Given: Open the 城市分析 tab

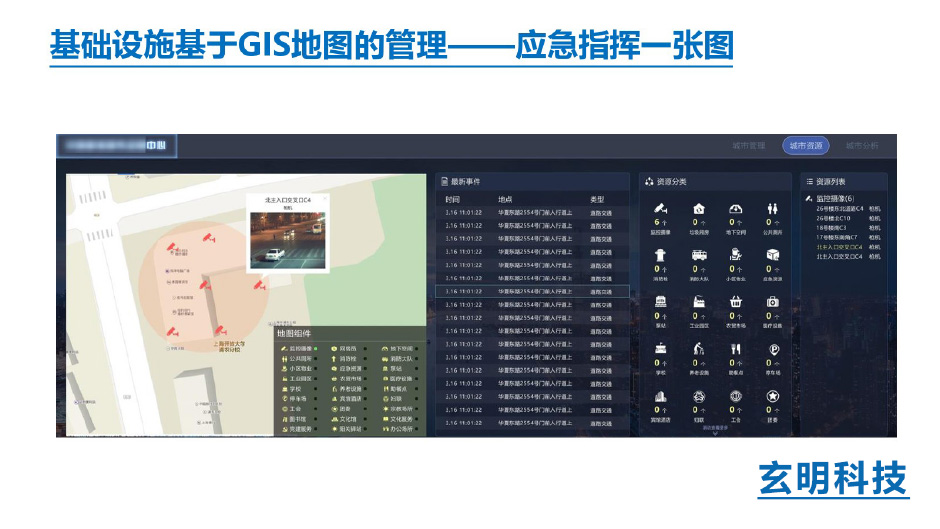Looking at the screenshot, I should pyautogui.click(x=862, y=146).
